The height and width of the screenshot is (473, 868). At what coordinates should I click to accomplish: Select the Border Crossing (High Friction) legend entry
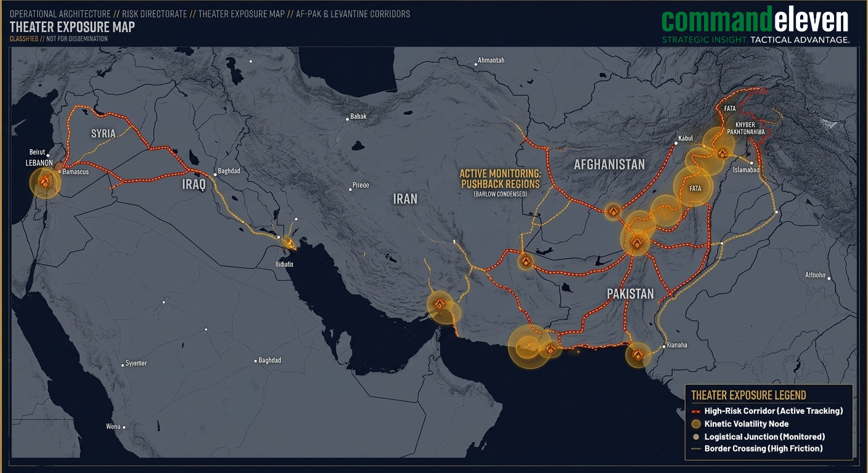(763, 448)
